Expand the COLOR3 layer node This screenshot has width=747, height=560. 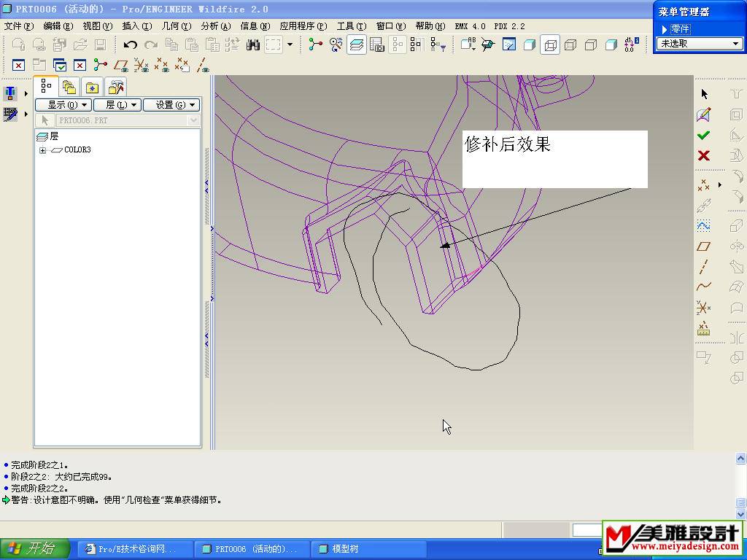[43, 150]
